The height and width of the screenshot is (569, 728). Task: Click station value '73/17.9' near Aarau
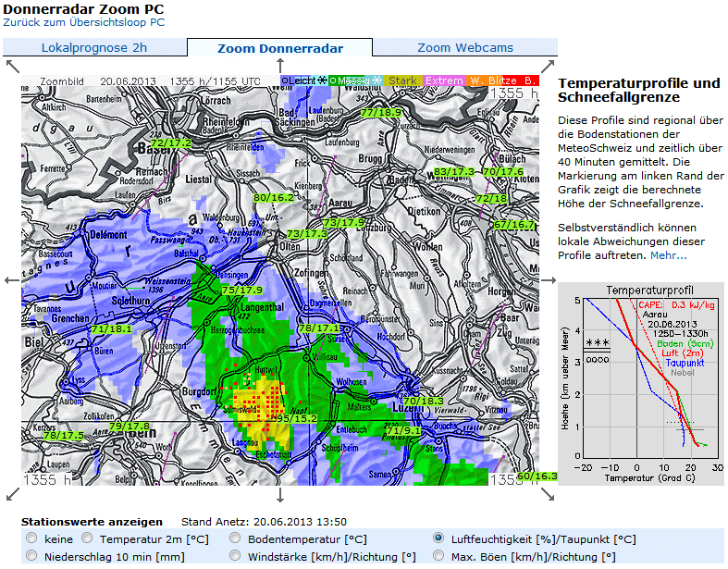click(344, 222)
